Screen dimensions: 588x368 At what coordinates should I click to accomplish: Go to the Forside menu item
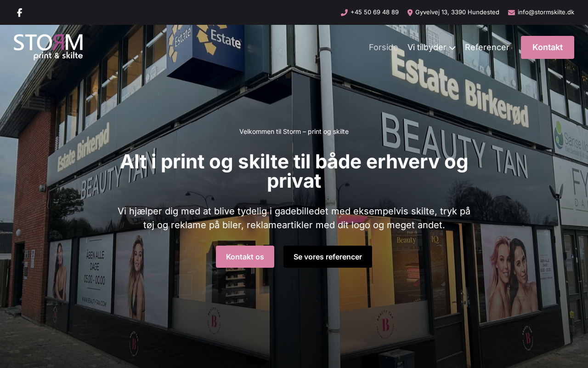pyautogui.click(x=383, y=47)
